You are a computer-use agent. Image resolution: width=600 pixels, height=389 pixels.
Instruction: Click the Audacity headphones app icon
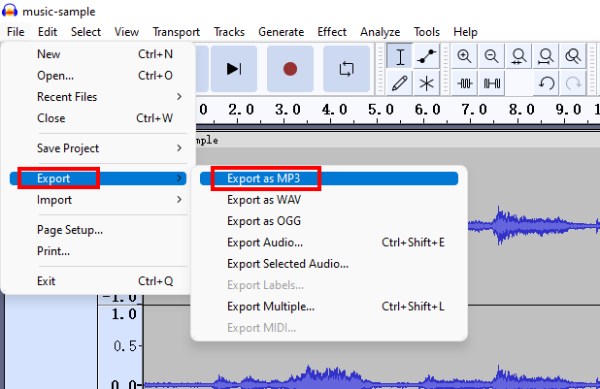[10, 11]
